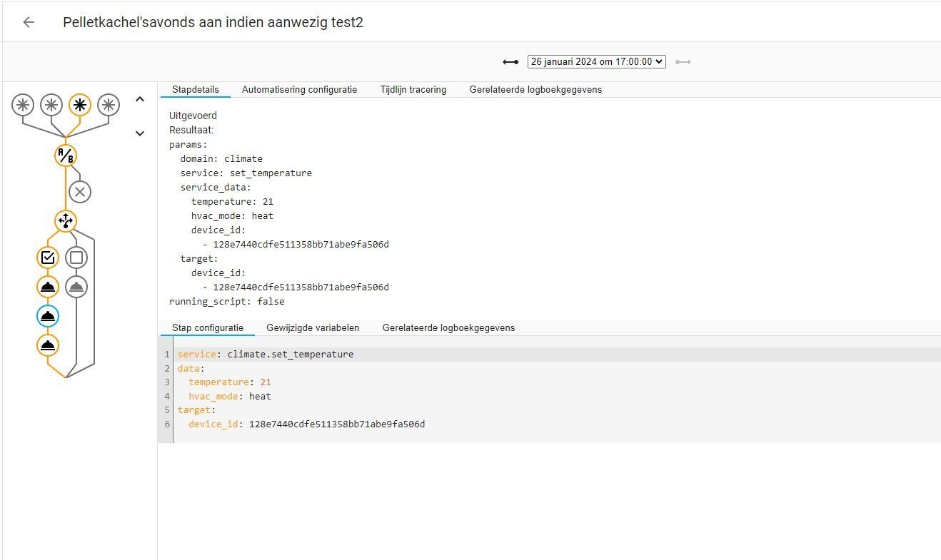Click the first trigger asterisk icon
Image resolution: width=941 pixels, height=560 pixels.
[x=22, y=104]
